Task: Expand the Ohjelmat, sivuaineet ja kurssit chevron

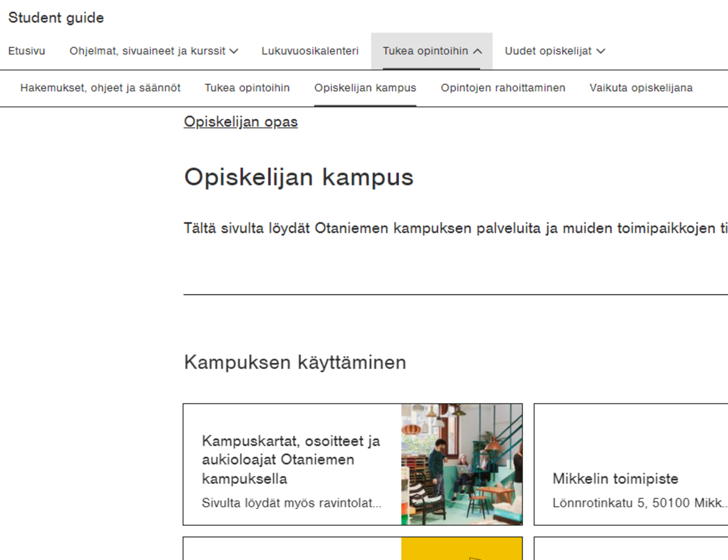Action: click(x=234, y=51)
